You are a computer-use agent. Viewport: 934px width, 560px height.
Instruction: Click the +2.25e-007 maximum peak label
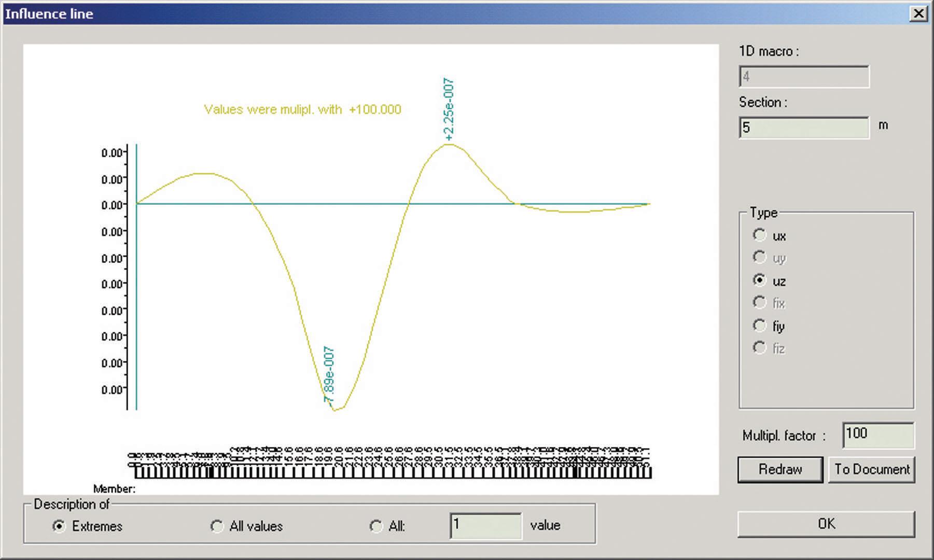(x=449, y=109)
